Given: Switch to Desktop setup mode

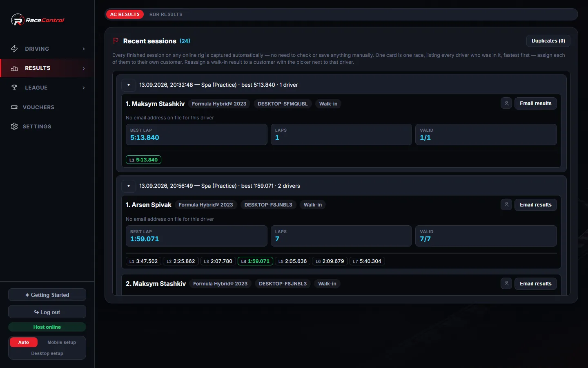Looking at the screenshot, I should 47,353.
